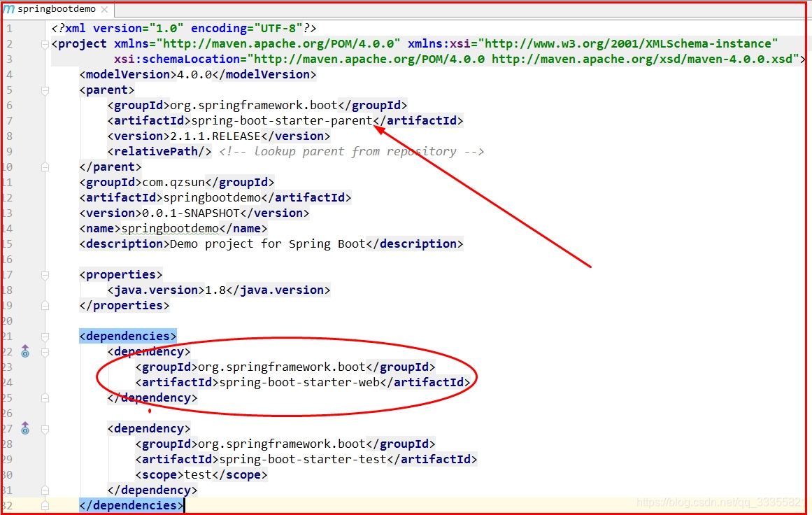Viewport: 812px width, 515px height.
Task: Click line number 8 in gutter
Action: point(9,136)
